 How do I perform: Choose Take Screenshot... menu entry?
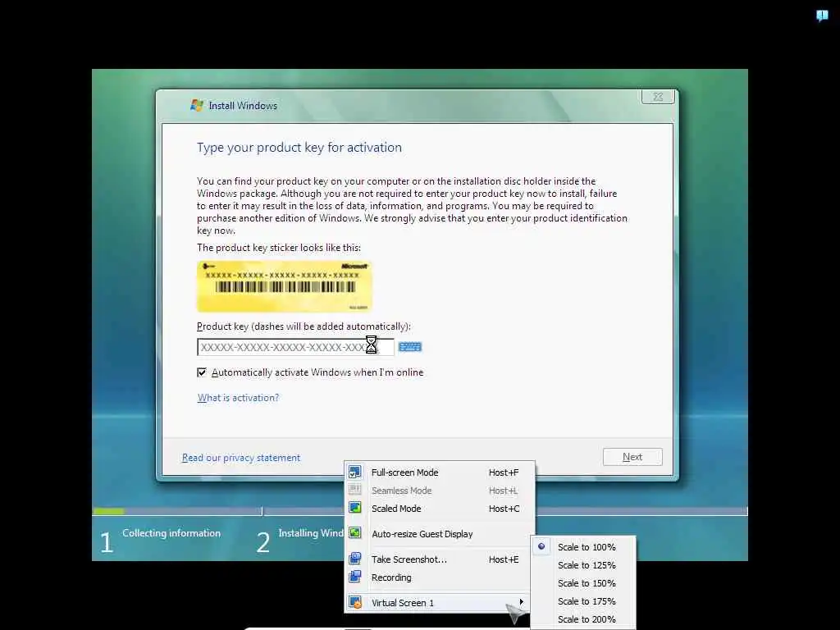440,559
